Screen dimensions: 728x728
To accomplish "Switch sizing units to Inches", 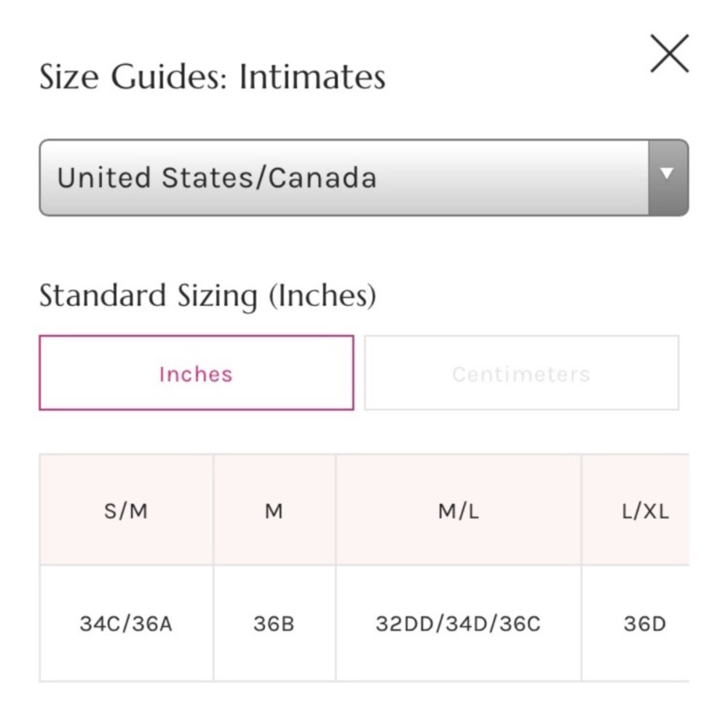I will (x=196, y=373).
